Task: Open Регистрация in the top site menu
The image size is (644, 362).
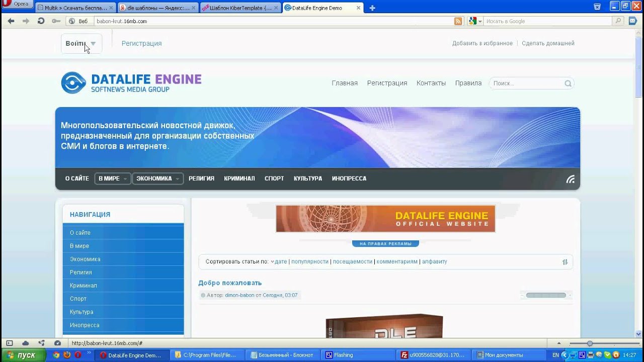Action: click(387, 83)
